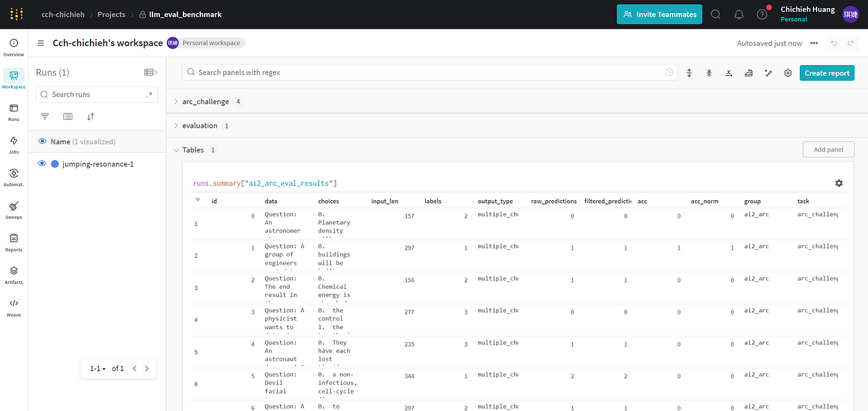
Task: Open Weave from the left sidebar
Action: [x=14, y=307]
